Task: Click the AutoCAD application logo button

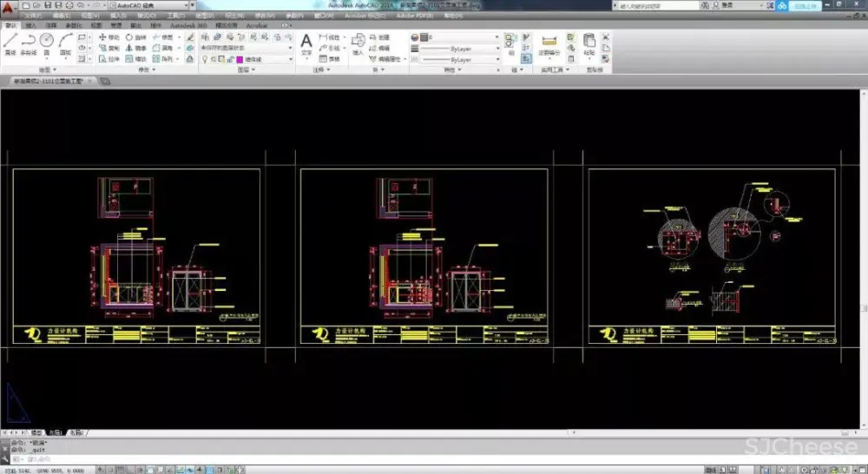Action: click(7, 7)
